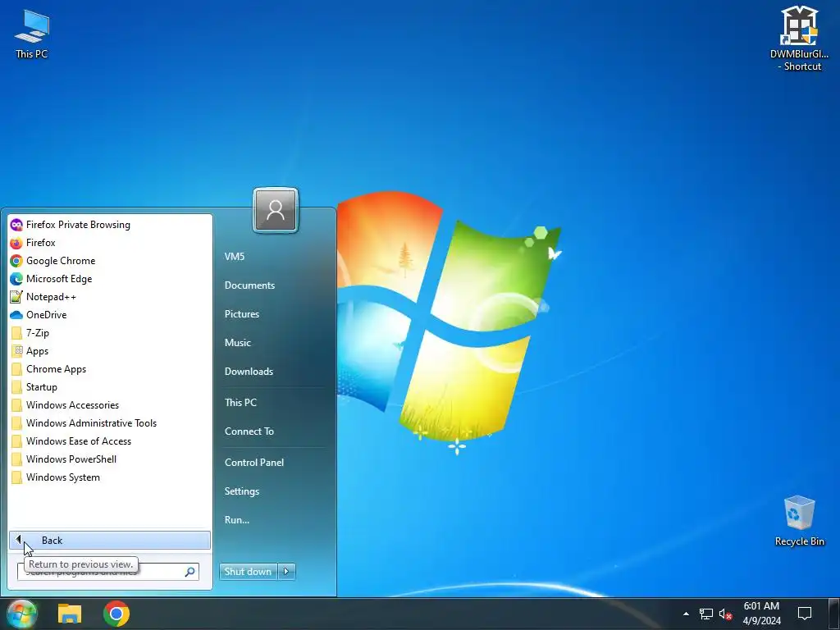Open the notification center icon
The image size is (840, 630).
805,614
